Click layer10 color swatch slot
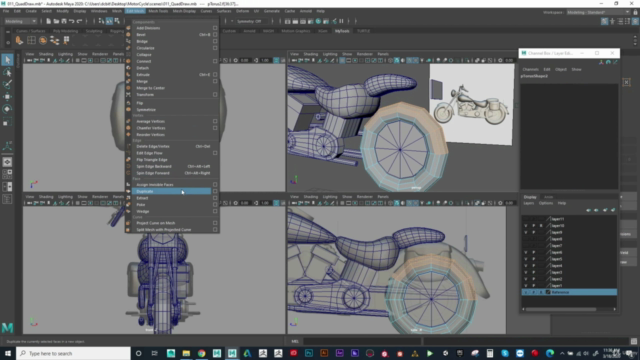This screenshot has width=640, height=360. pos(548,226)
